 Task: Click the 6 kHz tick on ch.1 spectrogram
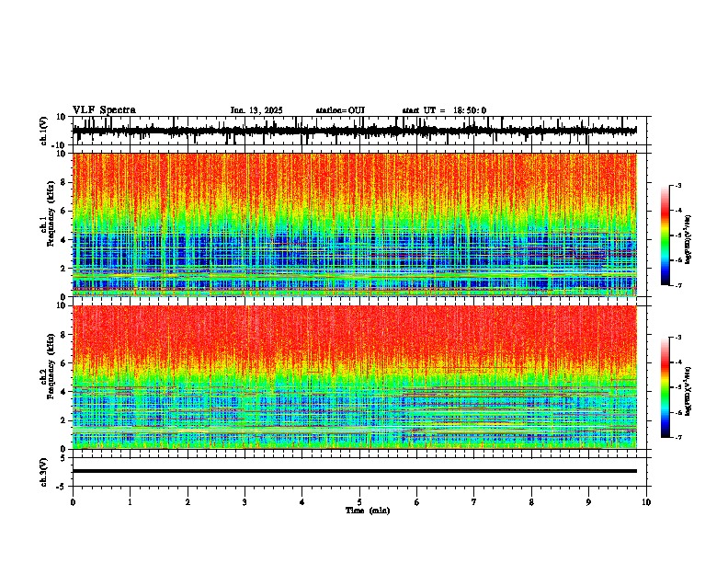63,212
